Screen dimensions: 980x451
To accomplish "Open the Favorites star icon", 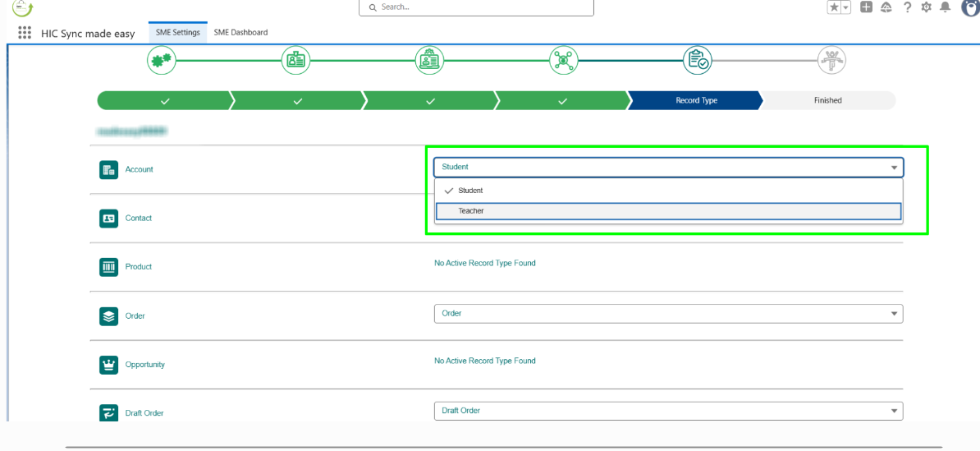I will 835,7.
